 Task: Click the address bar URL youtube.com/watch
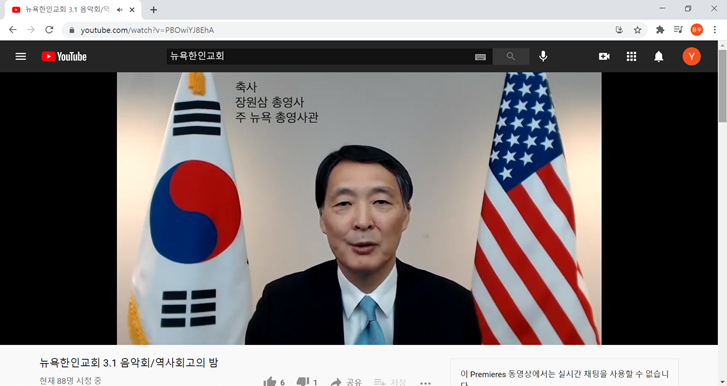pyautogui.click(x=147, y=30)
